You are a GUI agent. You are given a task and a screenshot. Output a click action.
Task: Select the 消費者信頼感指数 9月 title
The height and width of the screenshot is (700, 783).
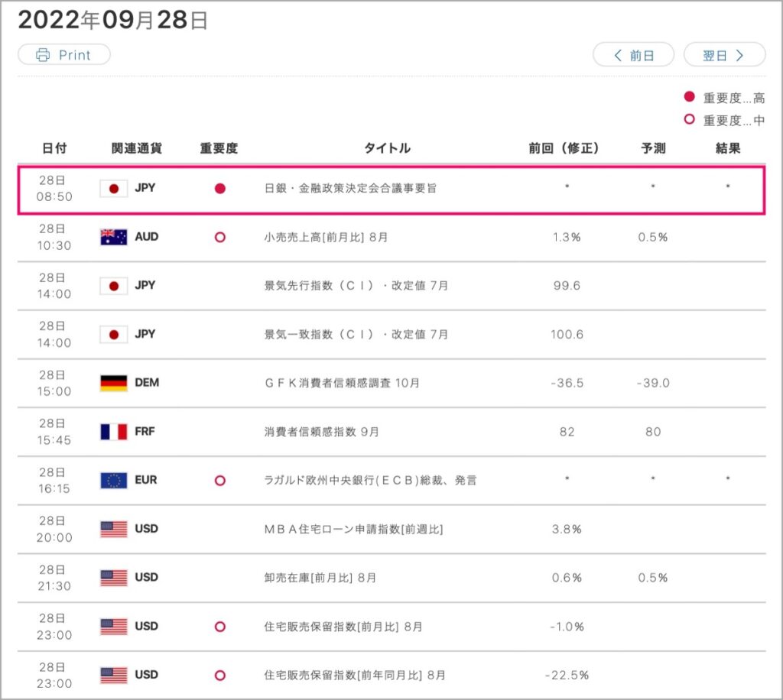pos(322,432)
